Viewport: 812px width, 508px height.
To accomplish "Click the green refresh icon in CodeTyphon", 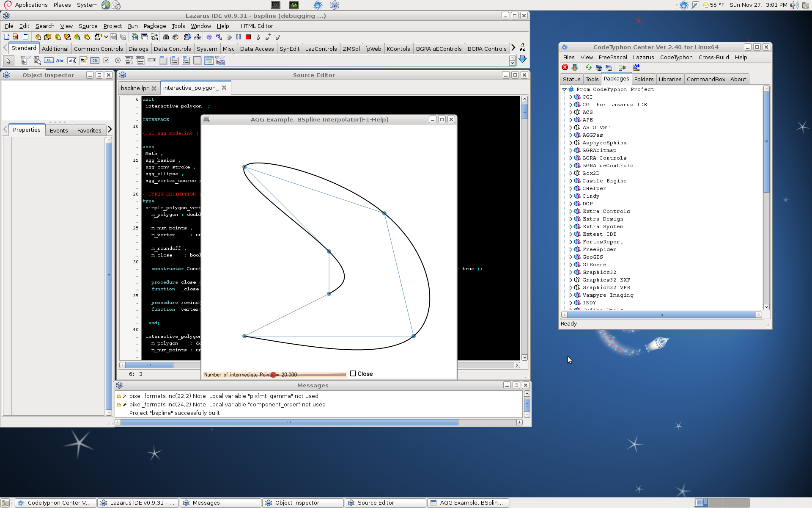I will (588, 67).
